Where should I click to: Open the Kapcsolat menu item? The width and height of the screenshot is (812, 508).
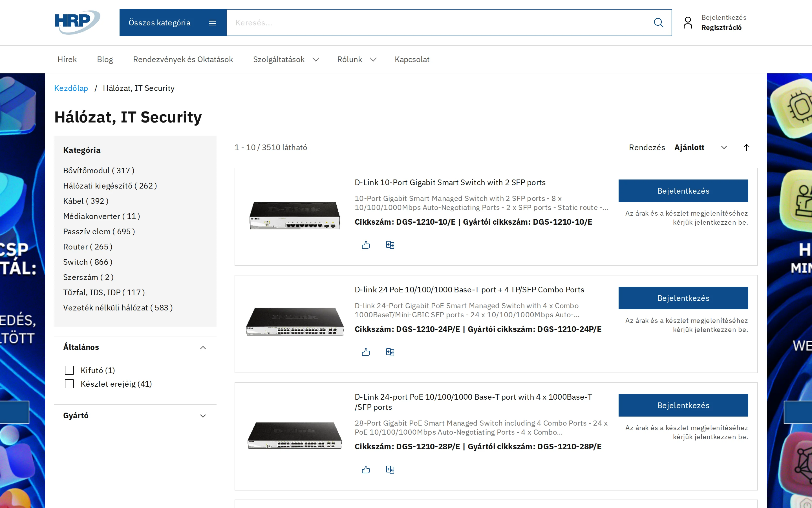coord(412,60)
